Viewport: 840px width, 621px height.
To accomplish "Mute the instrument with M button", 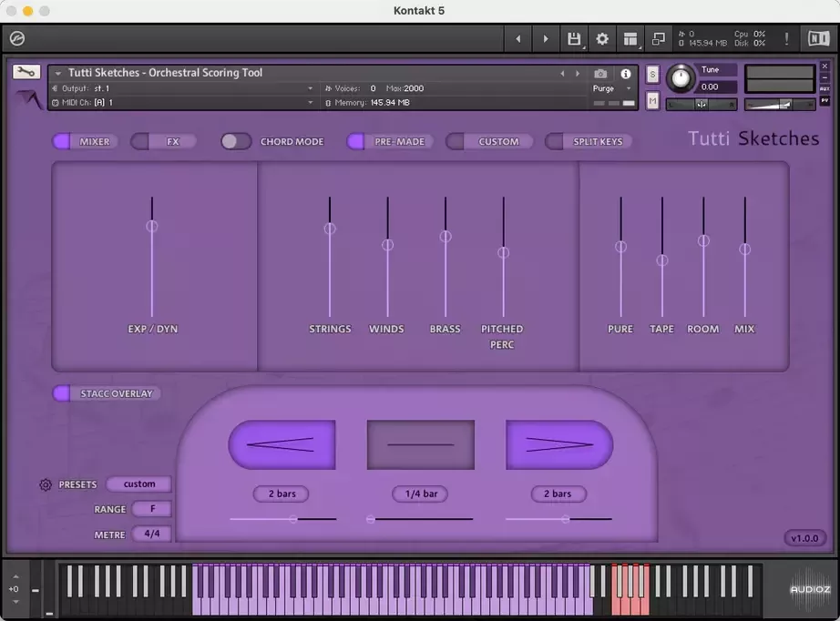I will coord(652,101).
